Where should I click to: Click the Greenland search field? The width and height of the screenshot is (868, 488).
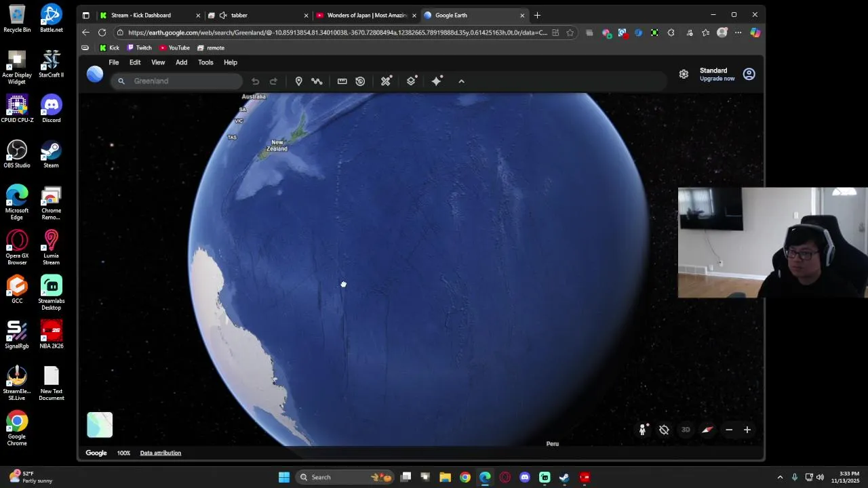177,81
